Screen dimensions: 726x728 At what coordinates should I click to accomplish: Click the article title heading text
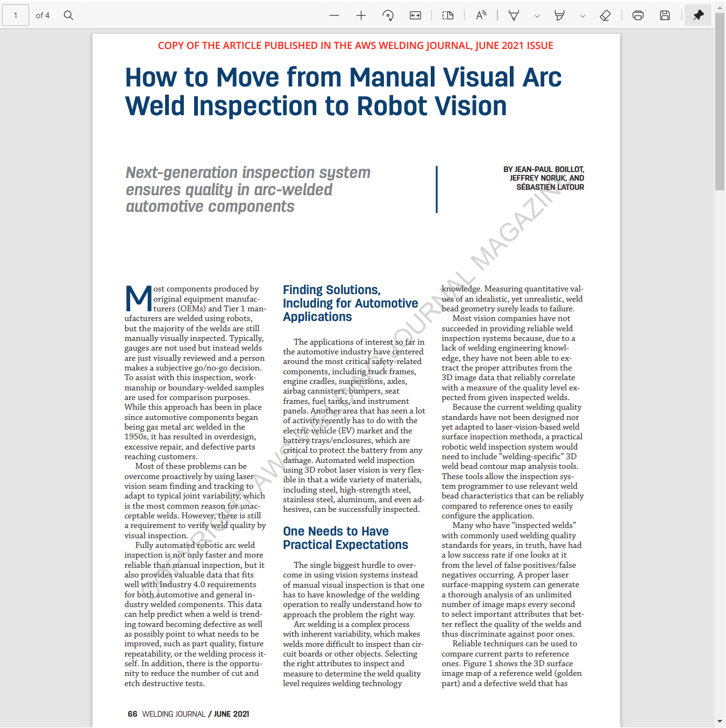point(343,91)
